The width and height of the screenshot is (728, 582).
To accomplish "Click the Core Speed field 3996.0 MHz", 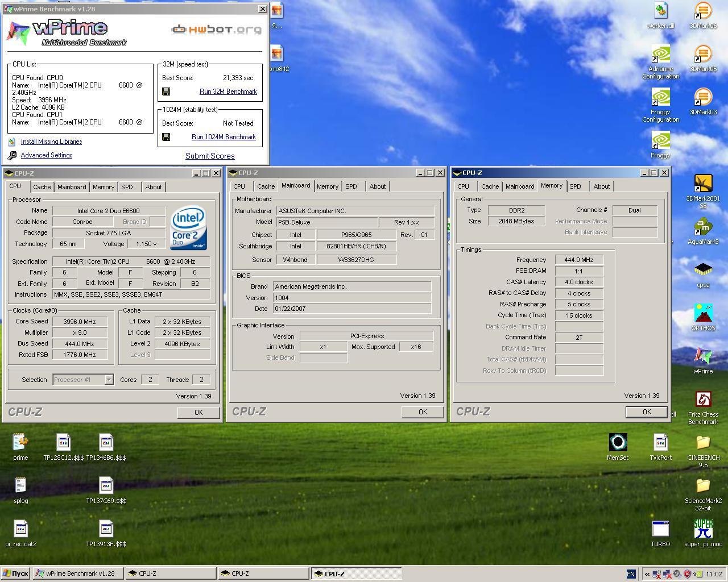I will click(x=80, y=322).
